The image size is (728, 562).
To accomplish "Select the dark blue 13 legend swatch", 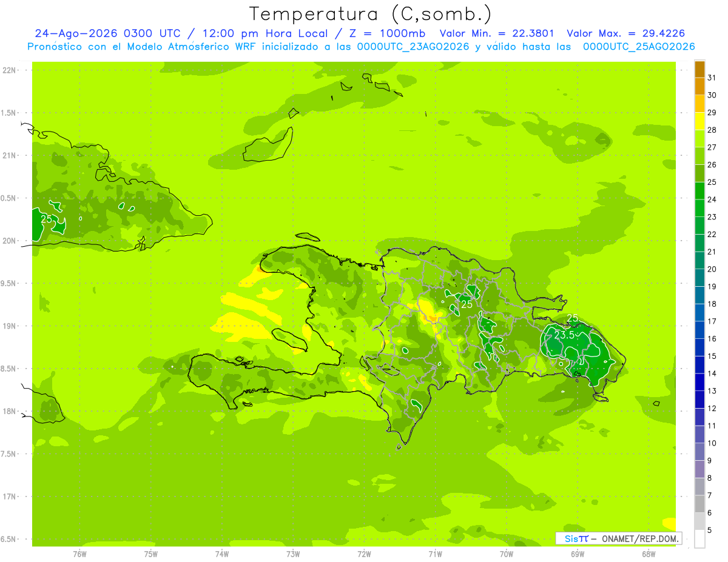I will (x=699, y=383).
